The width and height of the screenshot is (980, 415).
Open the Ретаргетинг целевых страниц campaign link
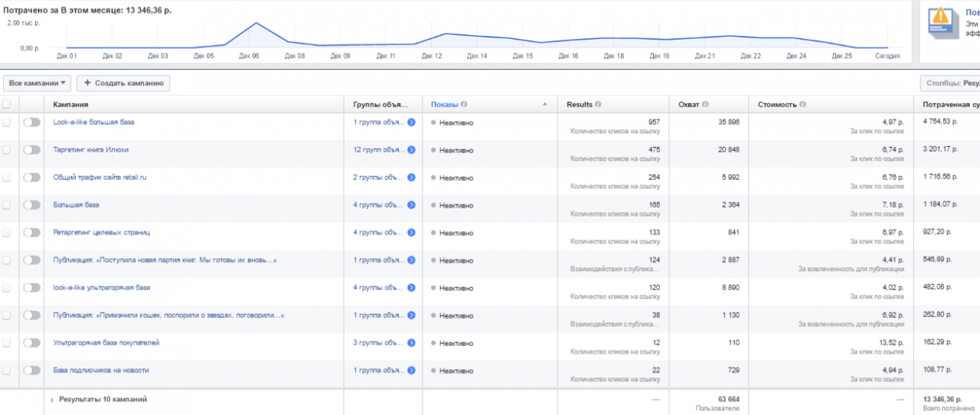[101, 232]
